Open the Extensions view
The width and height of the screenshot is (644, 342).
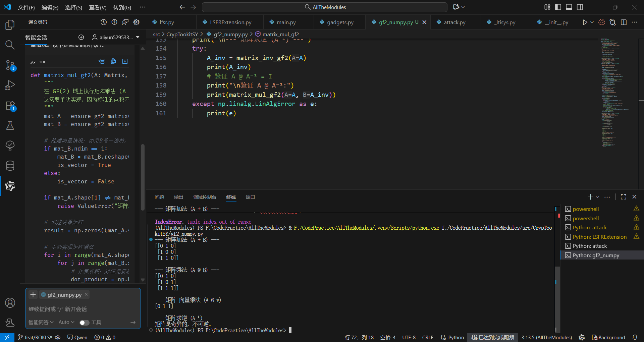[10, 106]
